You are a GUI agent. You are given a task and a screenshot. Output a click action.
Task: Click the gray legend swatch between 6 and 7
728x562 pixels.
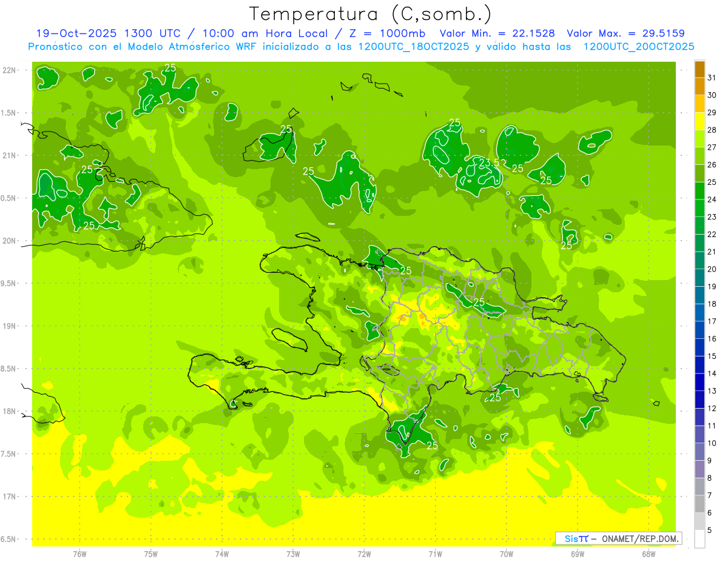click(699, 504)
